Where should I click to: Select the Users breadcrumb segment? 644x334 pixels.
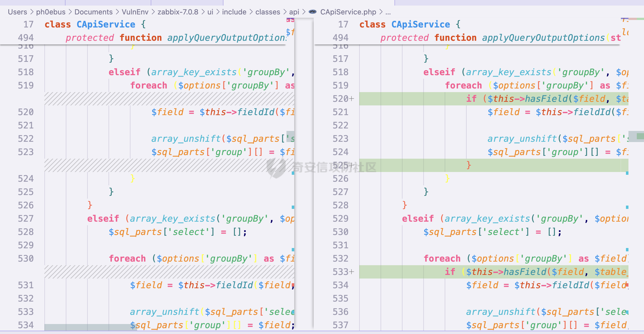tap(17, 12)
